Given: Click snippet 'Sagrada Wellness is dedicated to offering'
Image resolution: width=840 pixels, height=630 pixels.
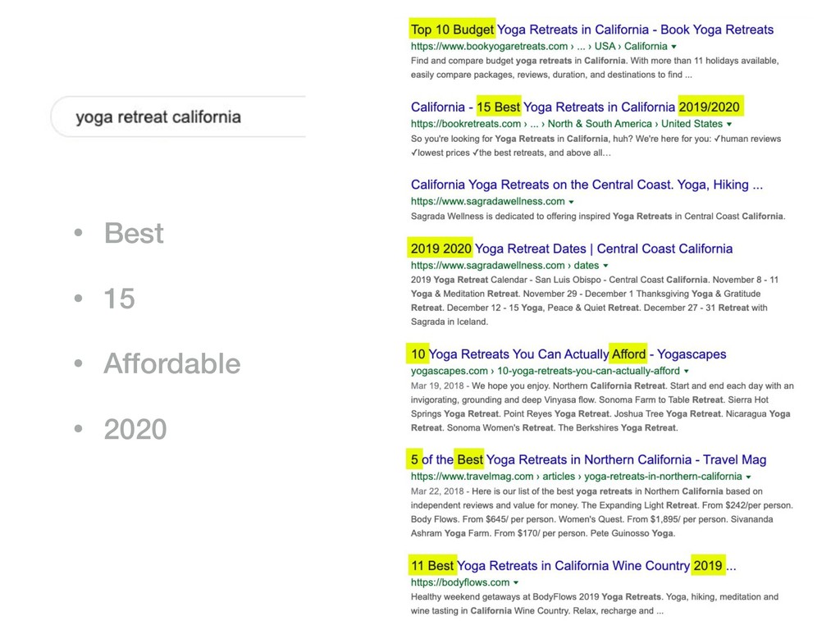Looking at the screenshot, I should point(598,217).
